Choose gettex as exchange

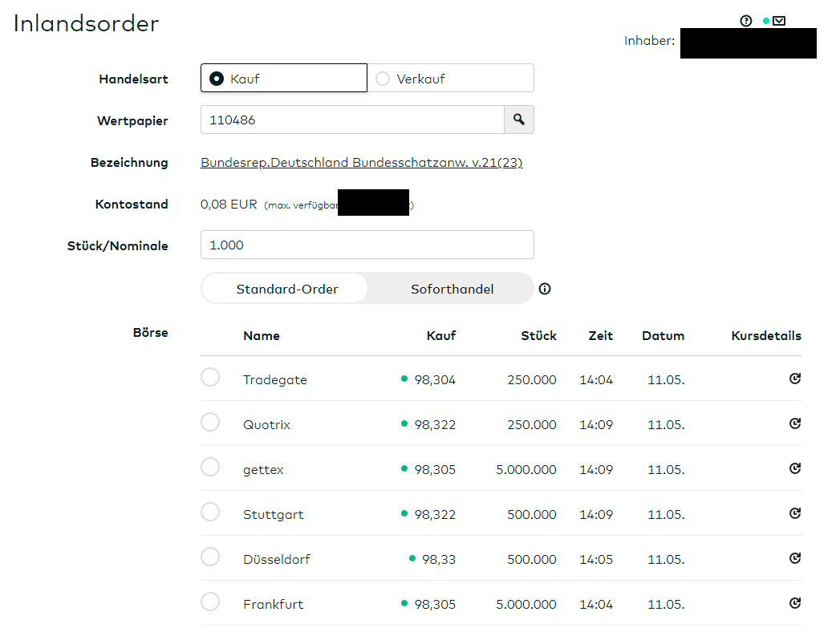pos(210,467)
